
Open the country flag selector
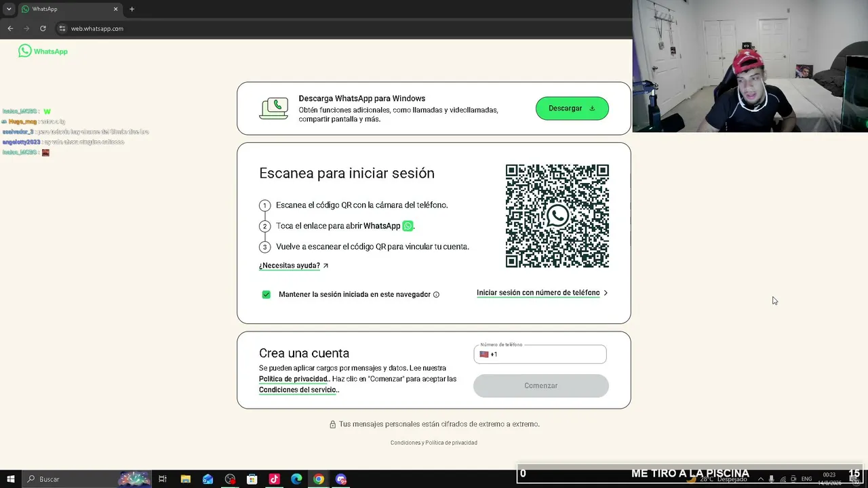tap(484, 354)
